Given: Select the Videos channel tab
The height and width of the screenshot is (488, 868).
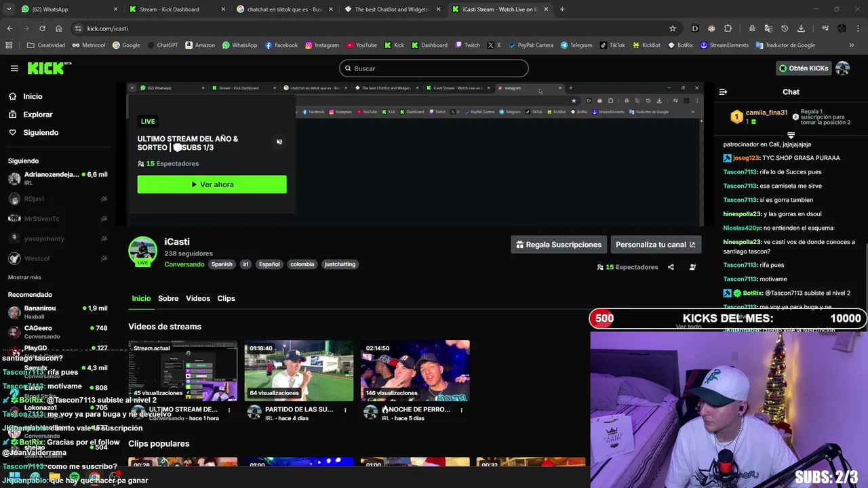Looking at the screenshot, I should pyautogui.click(x=198, y=298).
